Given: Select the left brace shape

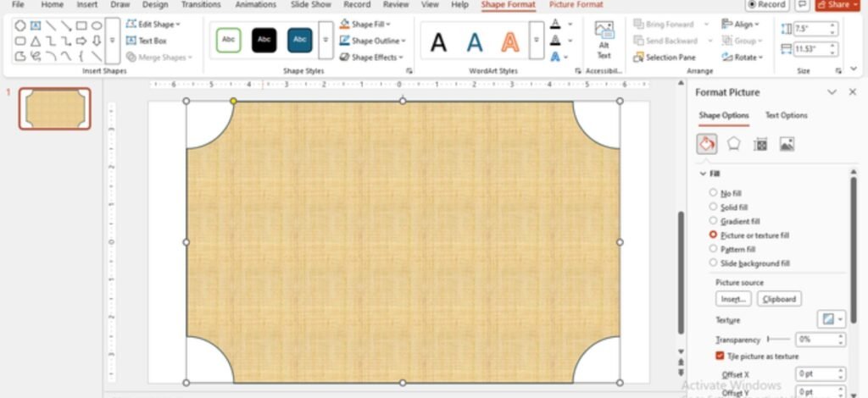Looking at the screenshot, I should [x=81, y=56].
